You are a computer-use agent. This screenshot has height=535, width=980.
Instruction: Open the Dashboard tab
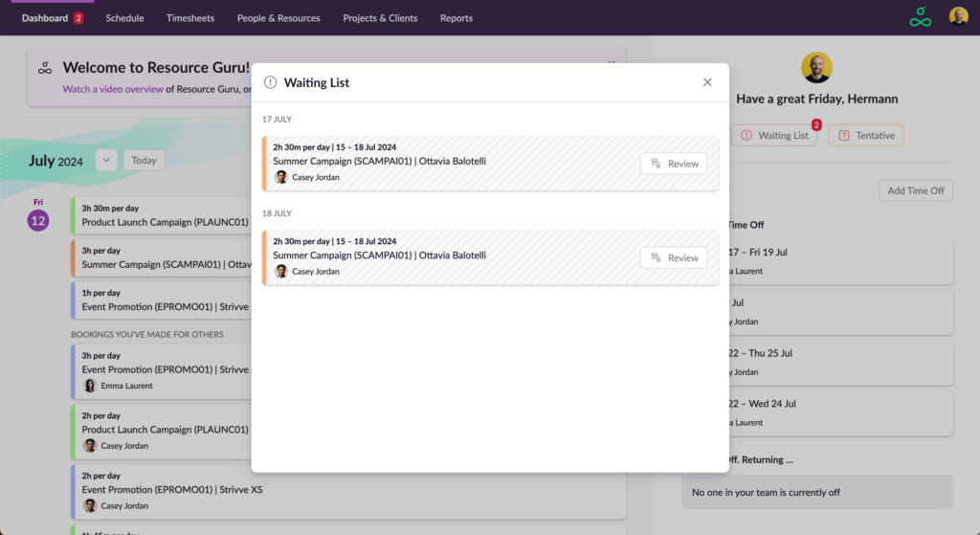click(45, 18)
